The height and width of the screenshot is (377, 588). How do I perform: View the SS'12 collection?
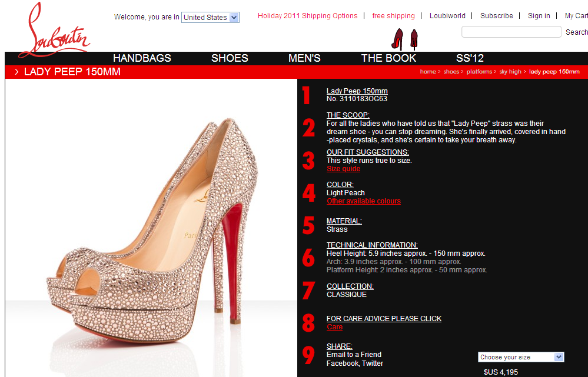click(469, 58)
